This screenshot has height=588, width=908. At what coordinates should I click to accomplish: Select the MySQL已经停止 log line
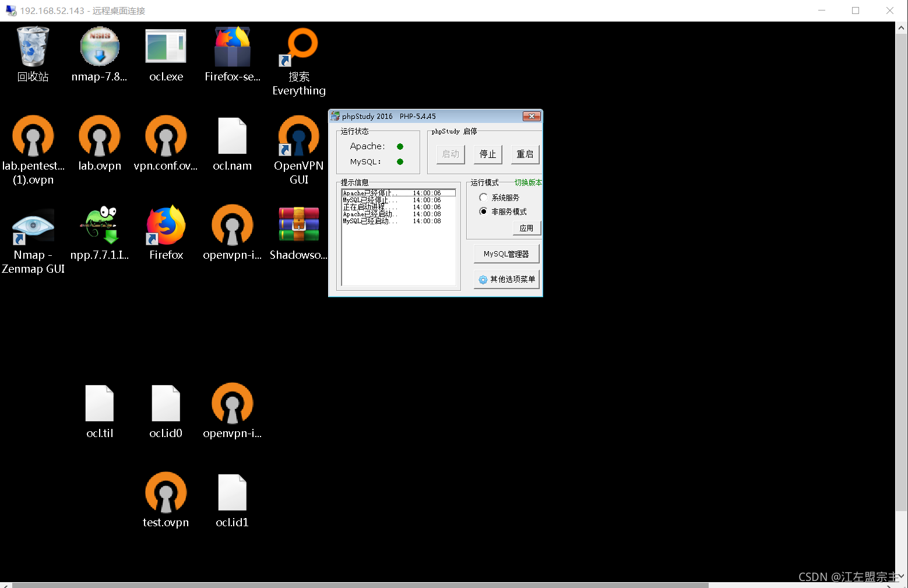pyautogui.click(x=399, y=200)
